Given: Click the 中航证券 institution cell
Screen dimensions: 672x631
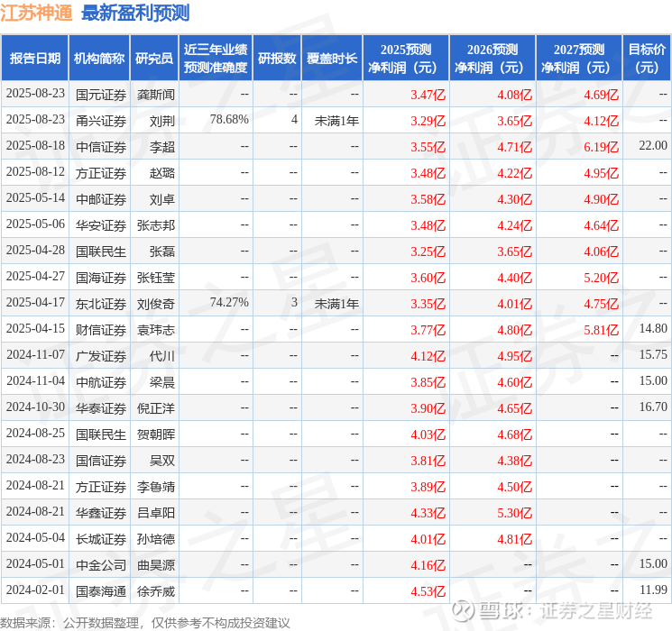Looking at the screenshot, I should coord(101,382).
